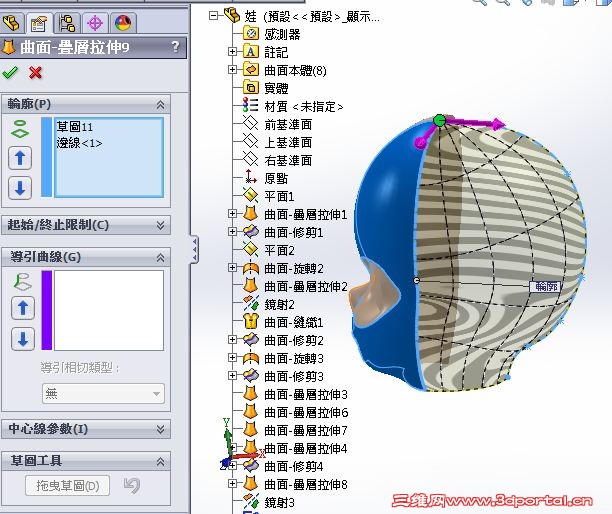The width and height of the screenshot is (612, 514).
Task: Select 曲面-疊層拉伸3 feature
Action: point(306,394)
